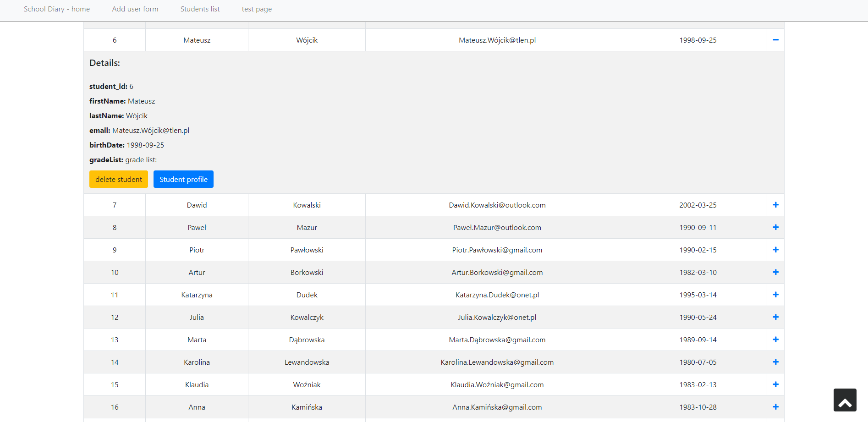Click email Anna.Kamińska@gmail.com
The image size is (868, 422).
click(497, 407)
